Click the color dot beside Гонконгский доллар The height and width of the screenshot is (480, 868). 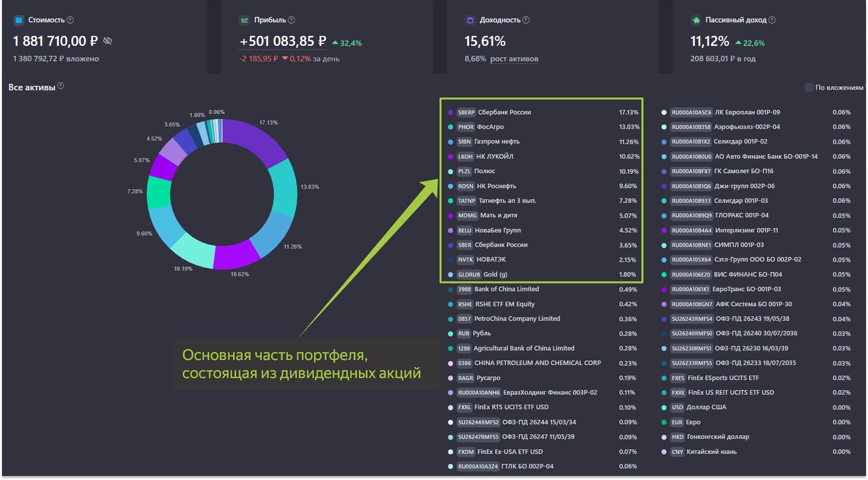[x=664, y=437]
